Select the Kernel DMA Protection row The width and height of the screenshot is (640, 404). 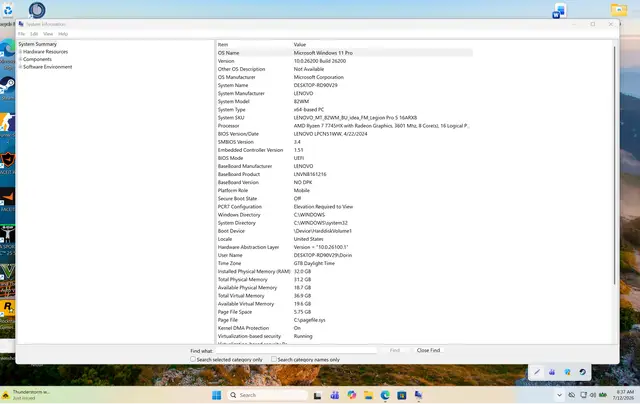click(x=344, y=328)
